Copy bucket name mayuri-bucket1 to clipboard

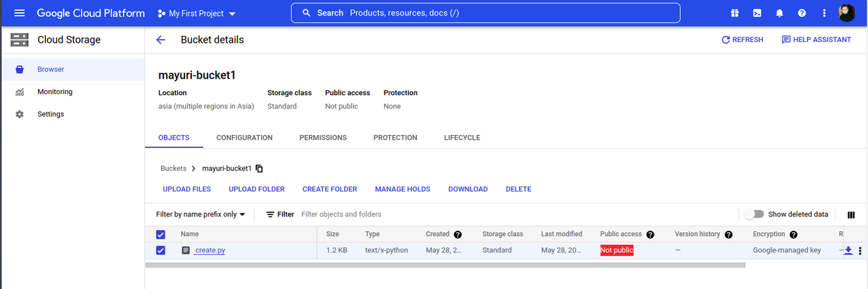pyautogui.click(x=259, y=168)
